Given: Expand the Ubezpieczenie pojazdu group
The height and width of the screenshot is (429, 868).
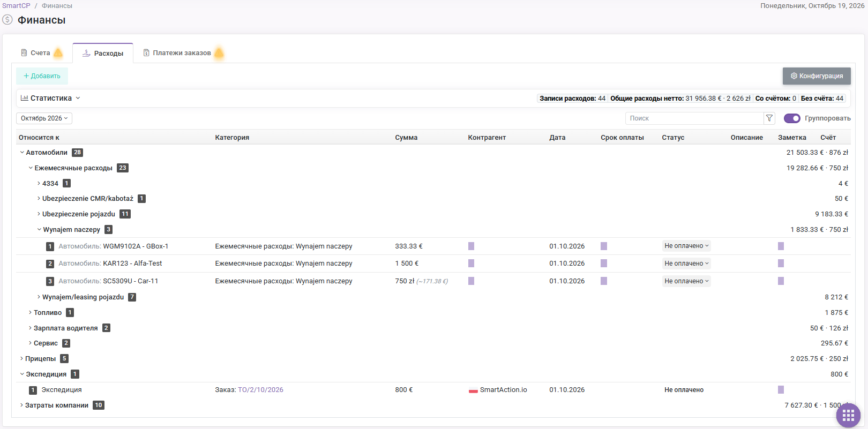Looking at the screenshot, I should (39, 214).
